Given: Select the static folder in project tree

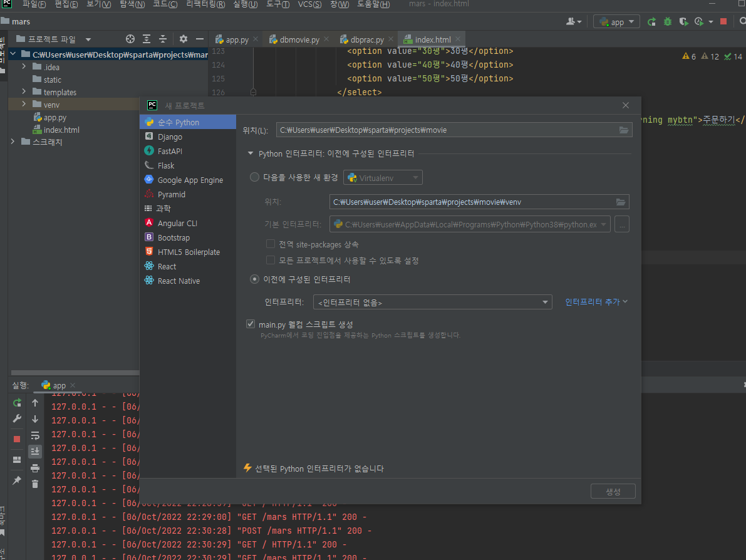Looking at the screenshot, I should [53, 80].
